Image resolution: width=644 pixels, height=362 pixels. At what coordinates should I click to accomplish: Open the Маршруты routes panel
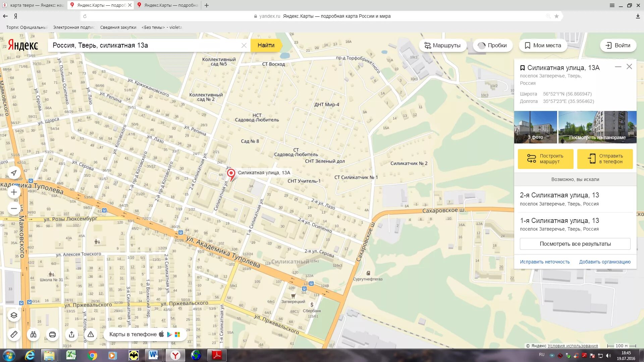coord(442,46)
